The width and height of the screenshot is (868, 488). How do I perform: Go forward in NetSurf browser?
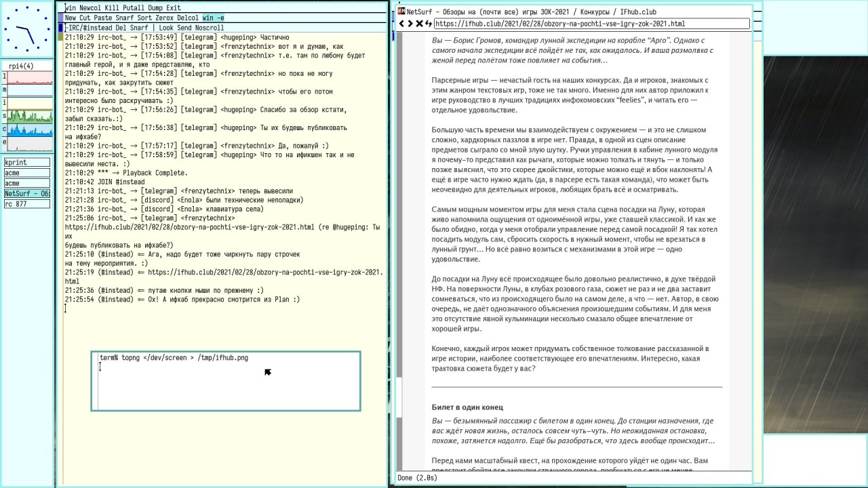[410, 24]
